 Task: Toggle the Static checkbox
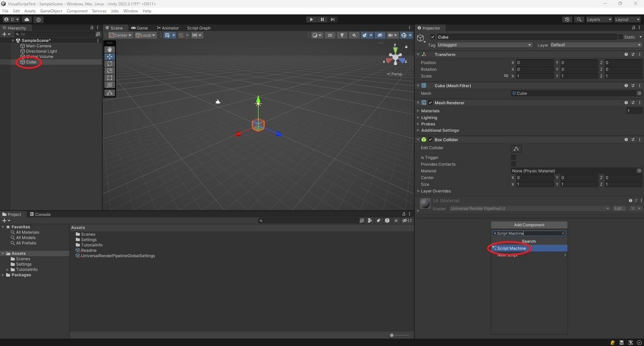[x=620, y=37]
